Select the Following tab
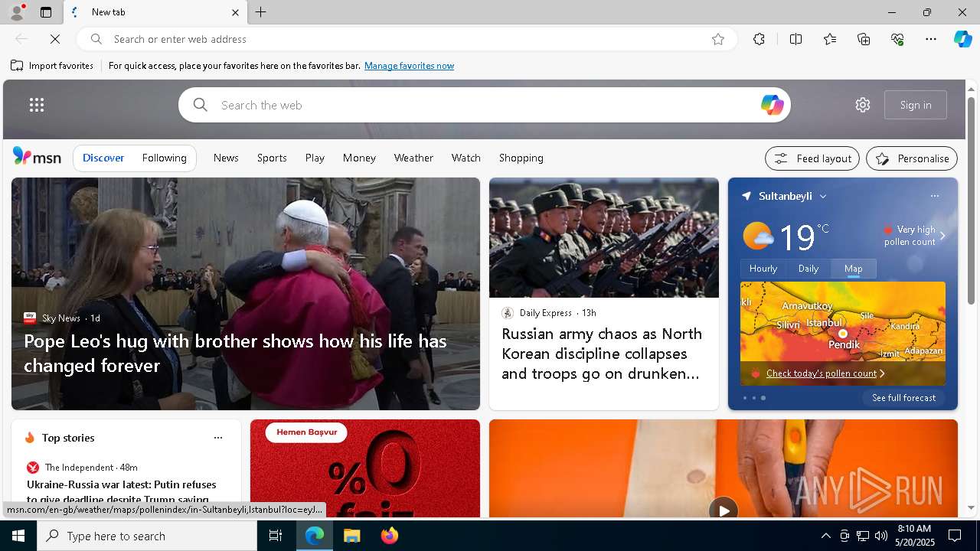The image size is (980, 551). click(164, 158)
